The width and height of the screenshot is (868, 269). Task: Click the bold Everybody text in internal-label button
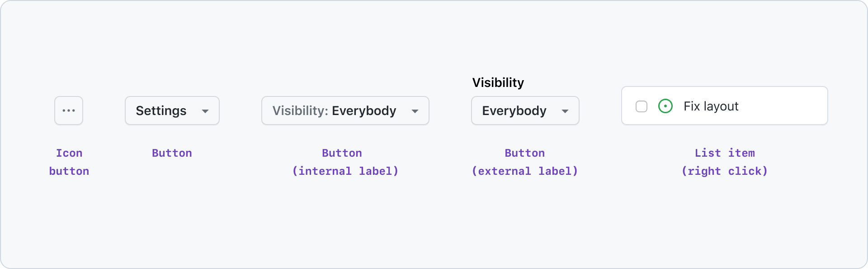pyautogui.click(x=364, y=111)
